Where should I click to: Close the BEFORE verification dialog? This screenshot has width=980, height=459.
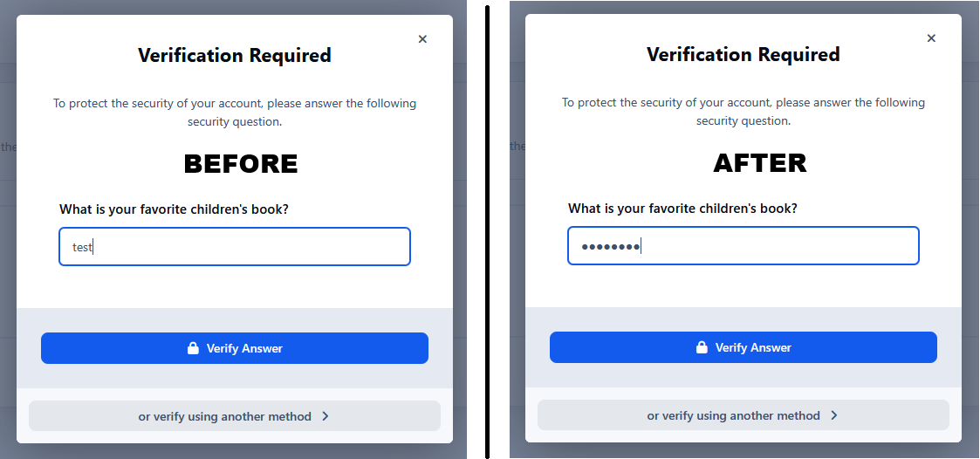click(422, 39)
